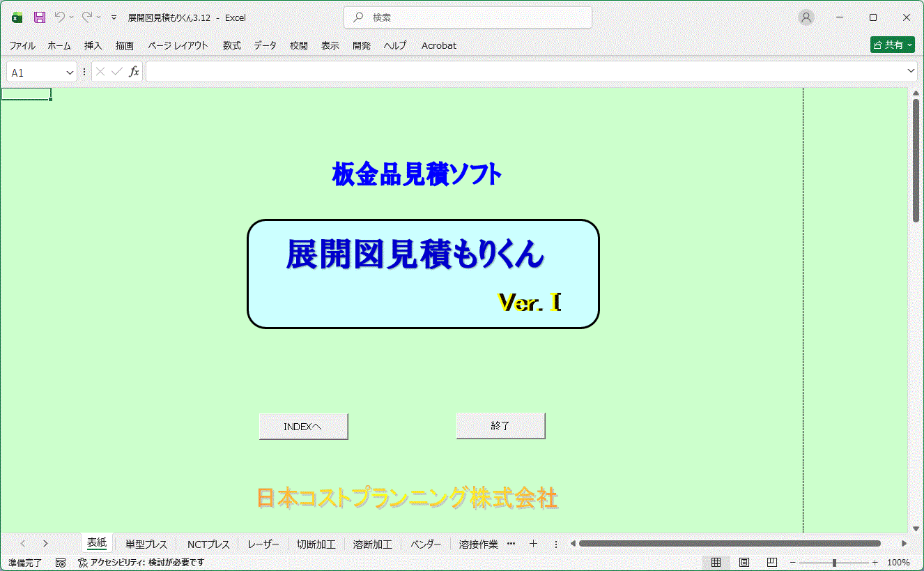This screenshot has height=571, width=924.
Task: Open the 校閲 ribbon tab
Action: tap(299, 45)
